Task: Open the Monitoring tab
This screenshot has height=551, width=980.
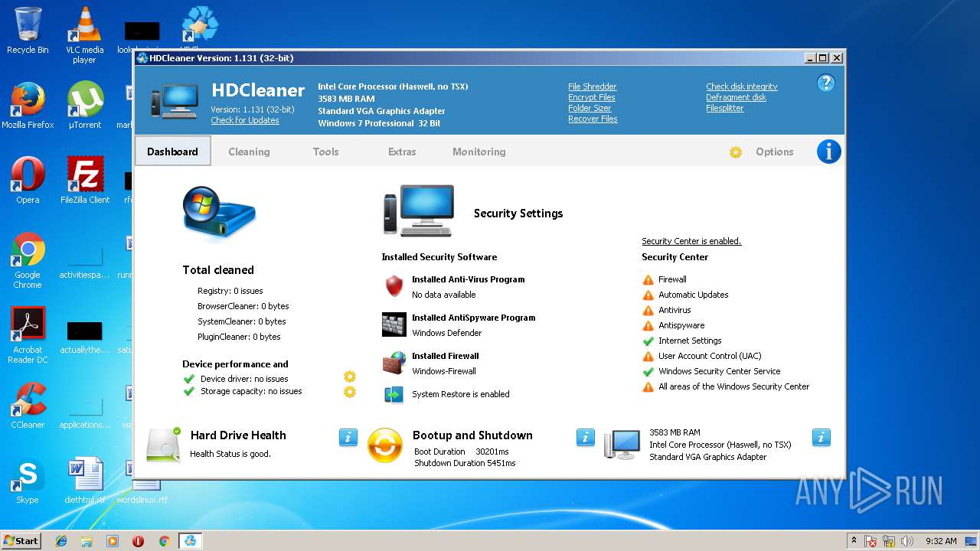Action: click(x=479, y=152)
